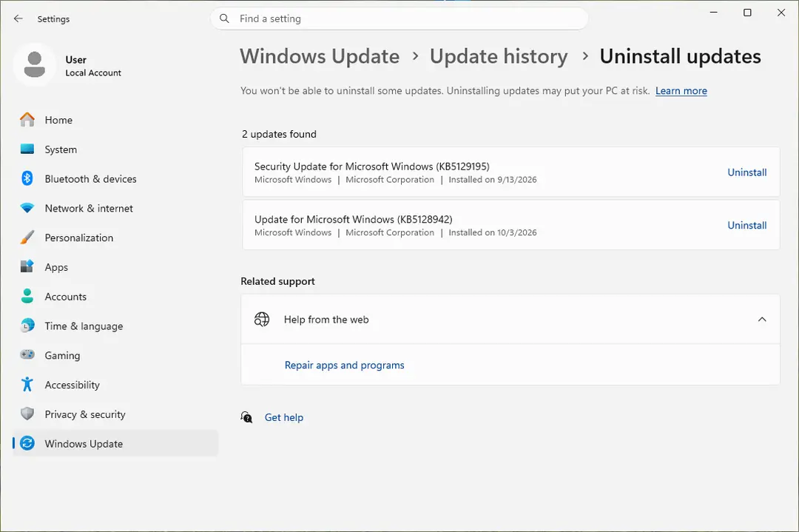Go to Bluetooth & devices

pos(115,179)
